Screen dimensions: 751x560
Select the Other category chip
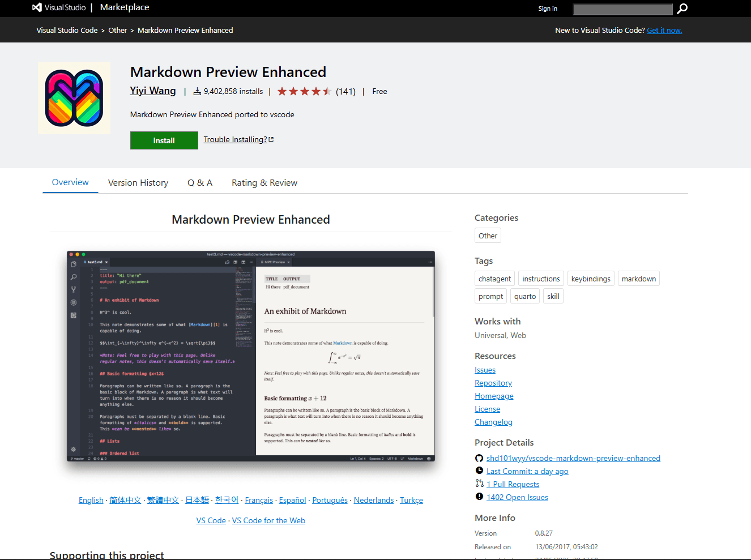point(488,236)
